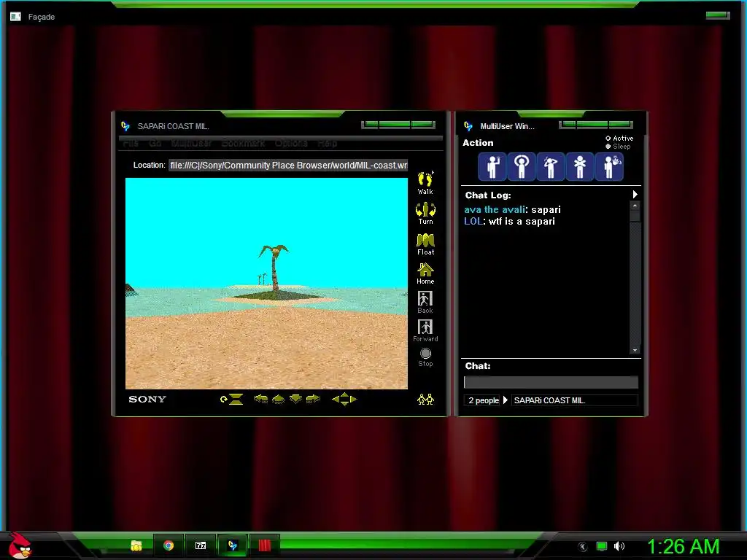This screenshot has width=747, height=560.
Task: Click the turn-right arrow in bottom bar
Action: tap(313, 399)
